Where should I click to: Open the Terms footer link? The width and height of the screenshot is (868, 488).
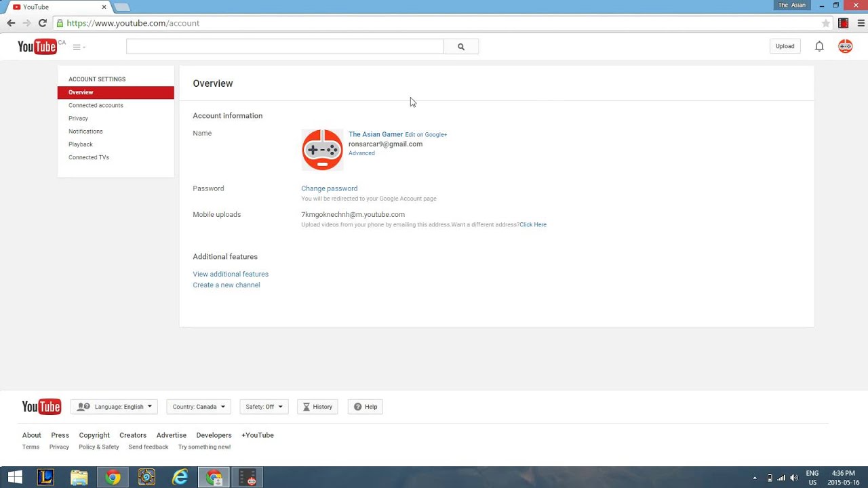[31, 447]
